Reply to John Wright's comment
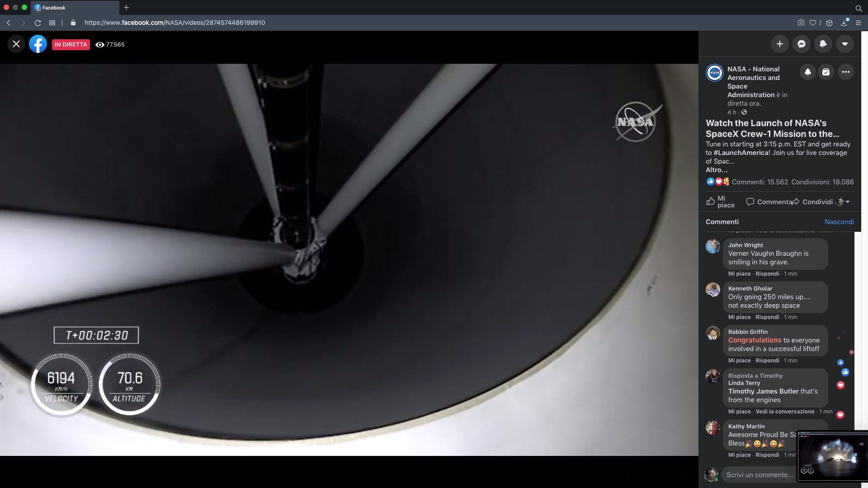 767,274
